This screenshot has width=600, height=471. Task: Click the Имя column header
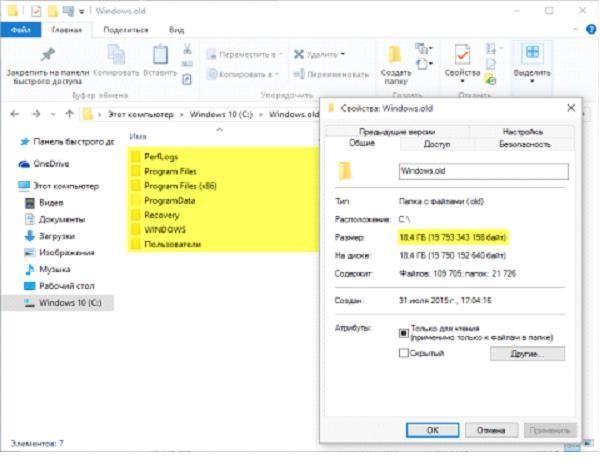pyautogui.click(x=138, y=136)
